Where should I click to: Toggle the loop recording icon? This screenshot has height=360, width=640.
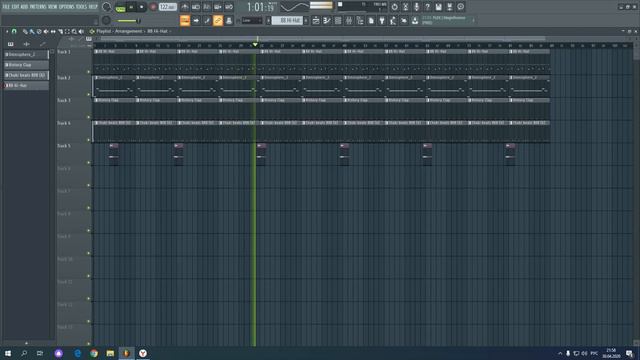tap(229, 7)
